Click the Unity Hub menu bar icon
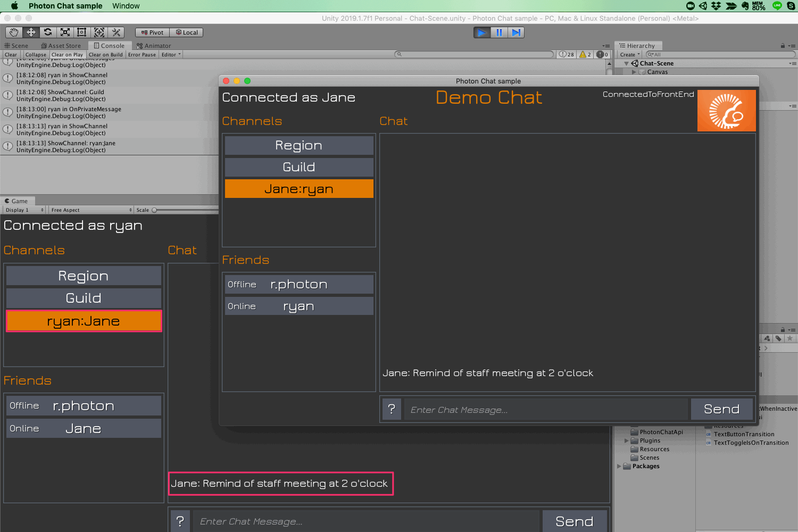This screenshot has height=532, width=798. click(x=703, y=6)
